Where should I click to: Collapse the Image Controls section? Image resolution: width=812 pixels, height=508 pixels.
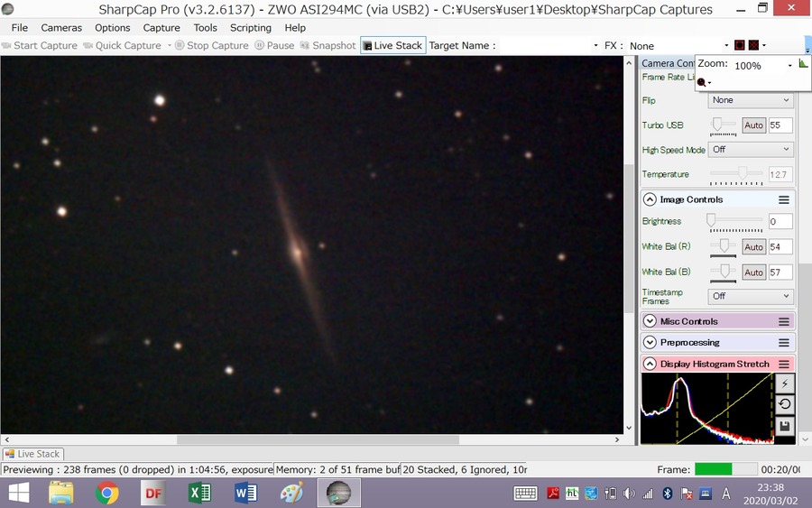[x=650, y=199]
